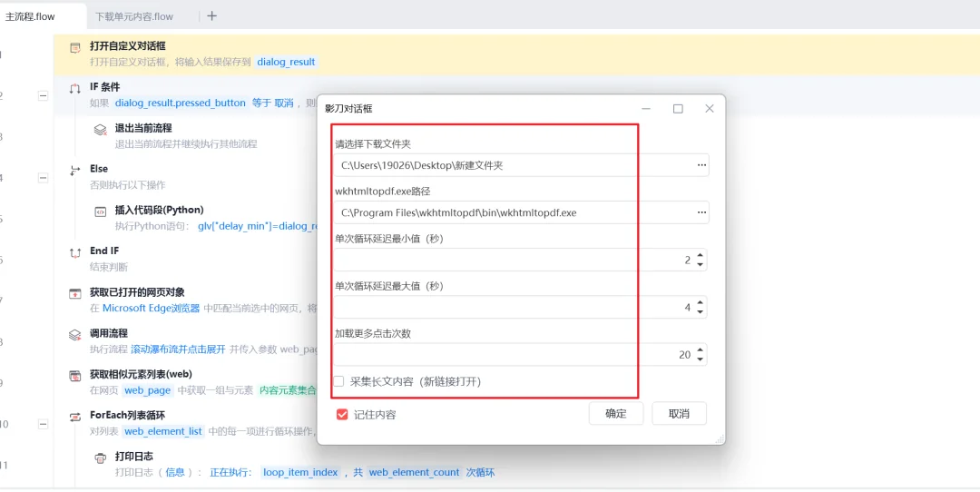
Task: Click the web_element_list variable tag
Action: 163,431
